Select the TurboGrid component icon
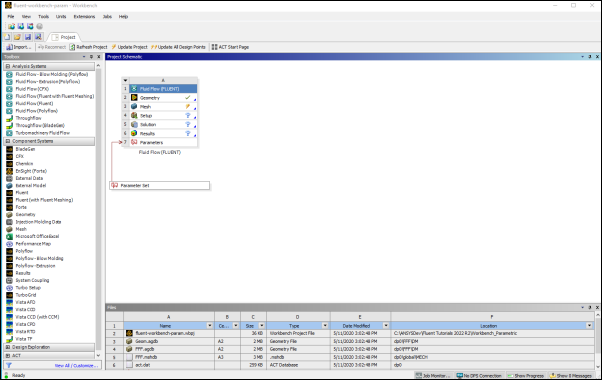This screenshot has height=380, width=602. click(x=9, y=295)
